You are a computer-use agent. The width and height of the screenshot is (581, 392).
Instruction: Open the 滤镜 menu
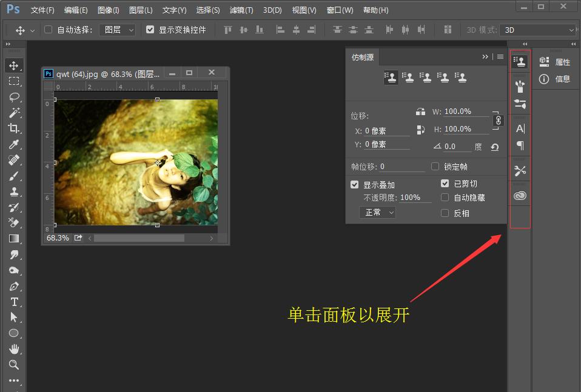[241, 10]
